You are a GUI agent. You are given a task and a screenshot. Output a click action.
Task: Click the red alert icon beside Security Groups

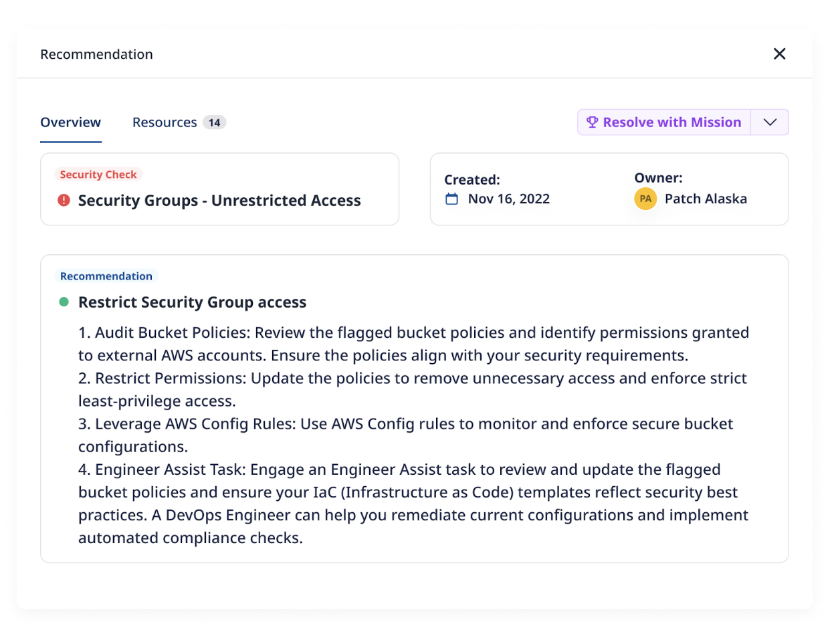64,200
